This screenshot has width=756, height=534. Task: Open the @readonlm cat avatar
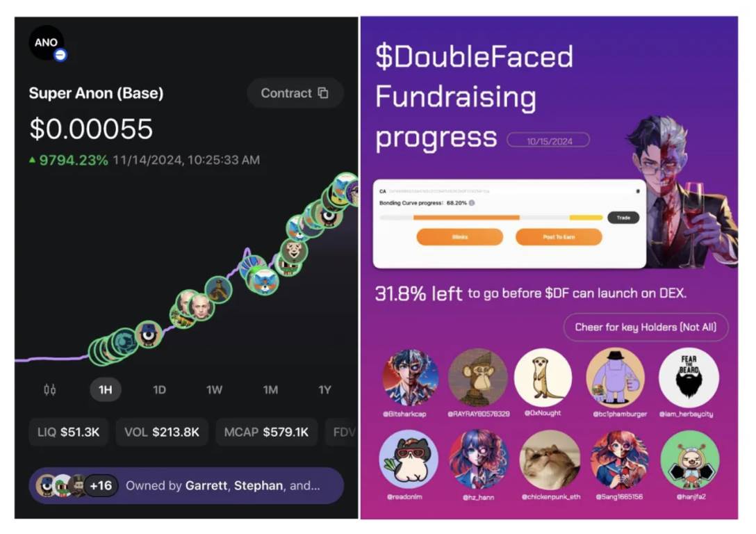click(x=409, y=459)
